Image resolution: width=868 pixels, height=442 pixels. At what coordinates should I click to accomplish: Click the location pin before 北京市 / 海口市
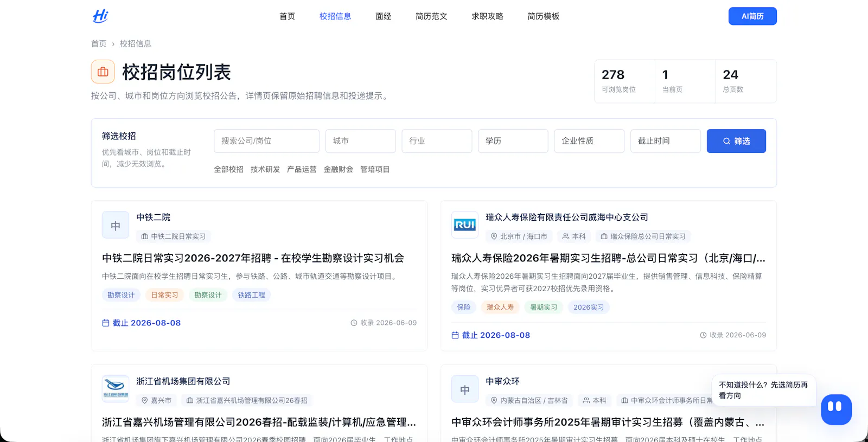(x=494, y=236)
